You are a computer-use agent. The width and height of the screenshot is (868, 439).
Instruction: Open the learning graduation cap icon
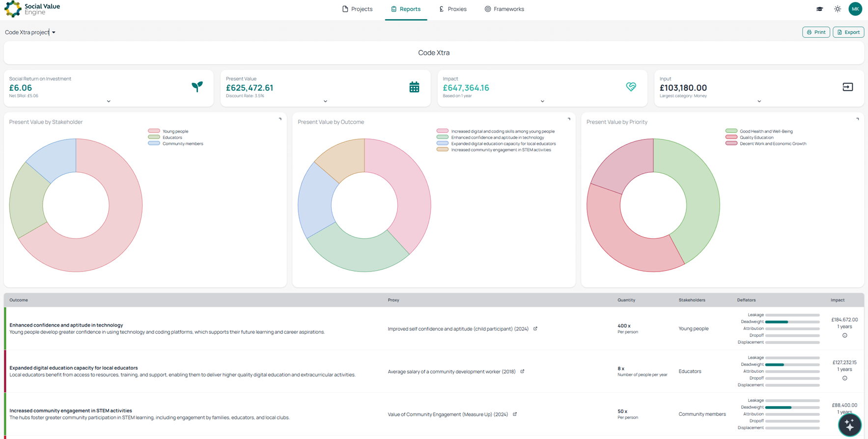819,9
